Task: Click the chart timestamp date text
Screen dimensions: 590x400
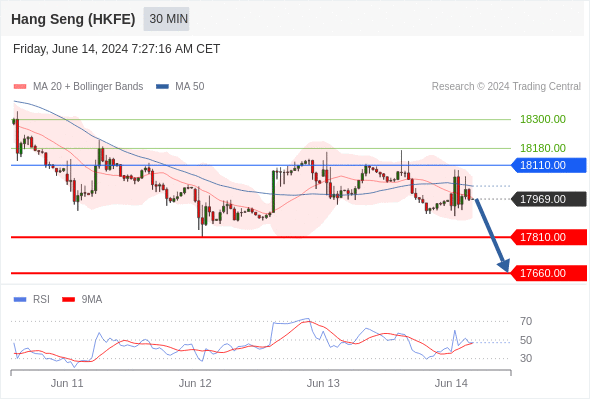Action: tap(116, 49)
